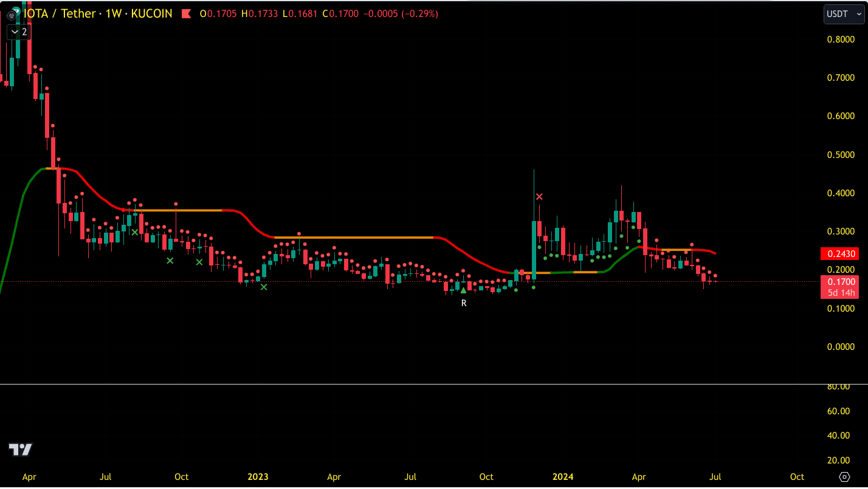The height and width of the screenshot is (489, 868).
Task: Click the 0.7000 price axis label
Action: [841, 78]
